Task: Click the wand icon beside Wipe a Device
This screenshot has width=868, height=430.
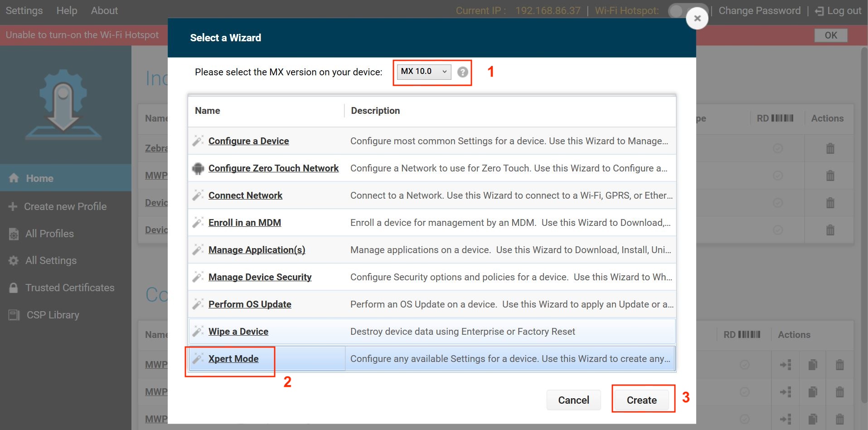Action: [x=198, y=332]
